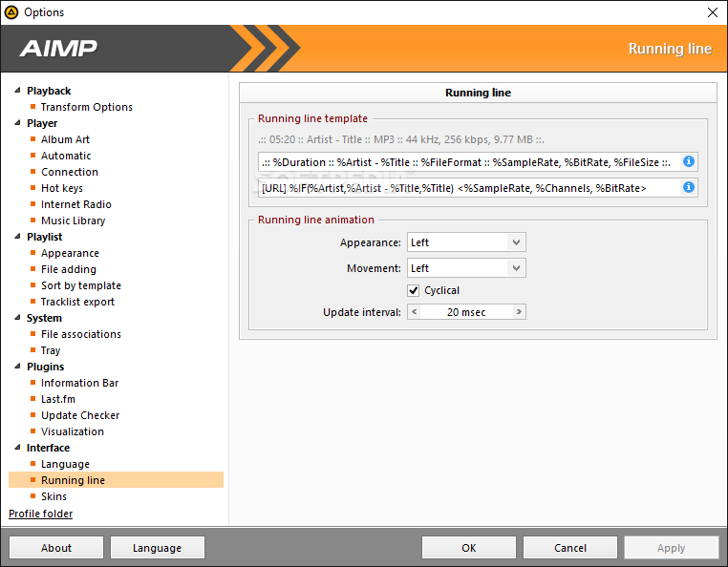Select System category heading
This screenshot has width=728, height=567.
point(44,318)
